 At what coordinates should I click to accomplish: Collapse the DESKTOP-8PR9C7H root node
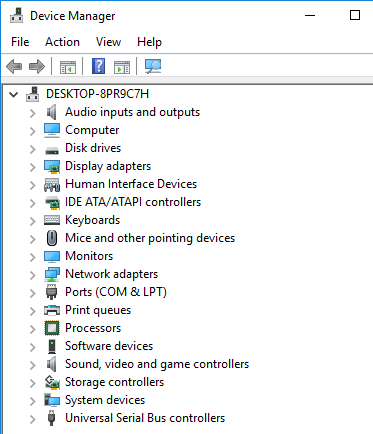[14, 94]
